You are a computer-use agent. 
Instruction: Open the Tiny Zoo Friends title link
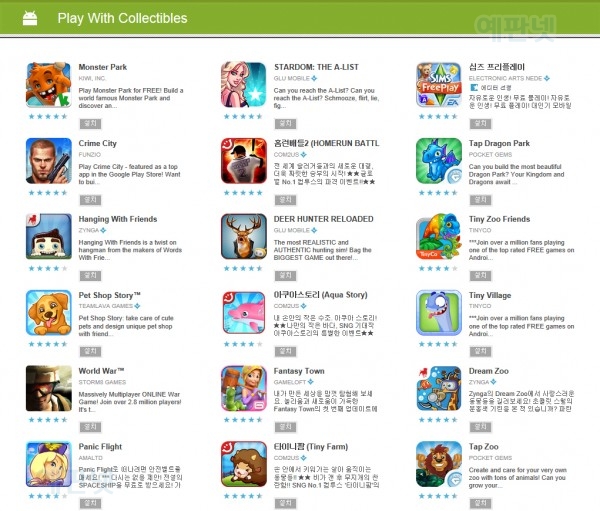click(x=499, y=219)
